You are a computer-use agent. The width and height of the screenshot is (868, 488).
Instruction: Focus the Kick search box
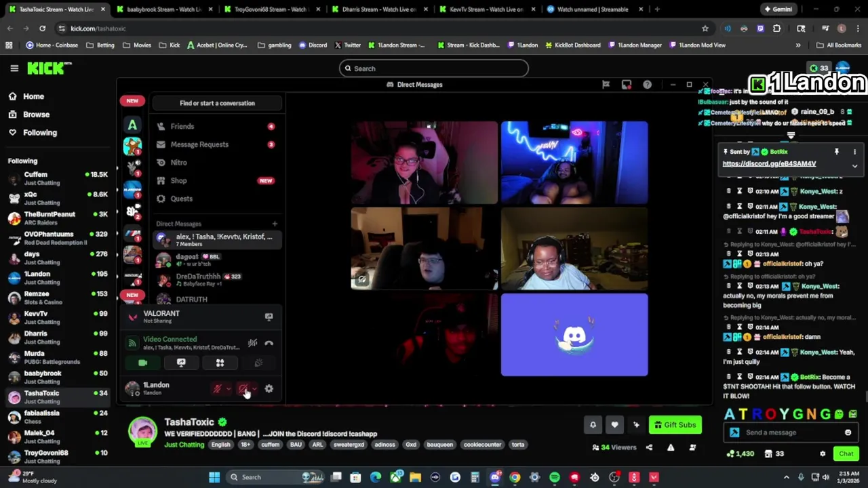pos(434,68)
